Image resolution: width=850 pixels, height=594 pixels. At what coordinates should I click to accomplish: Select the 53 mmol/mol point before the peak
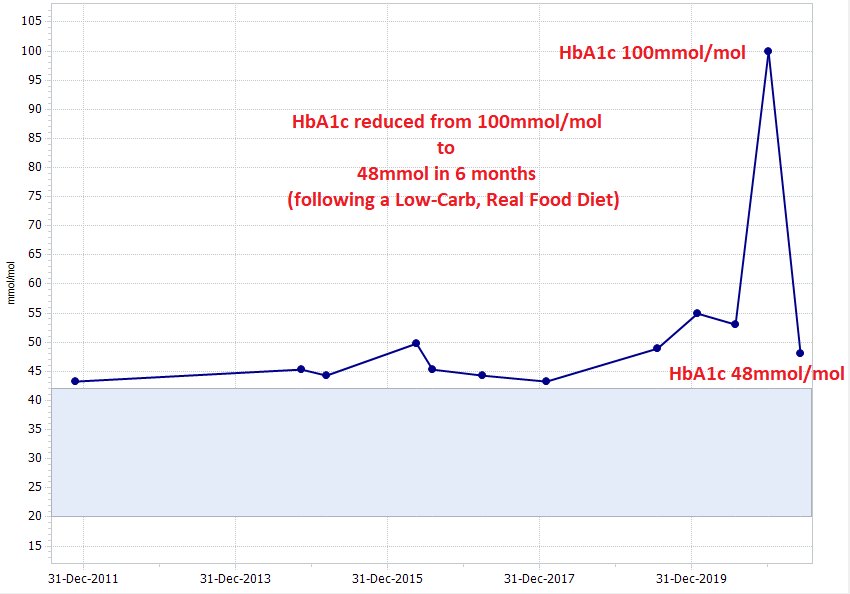pyautogui.click(x=735, y=324)
